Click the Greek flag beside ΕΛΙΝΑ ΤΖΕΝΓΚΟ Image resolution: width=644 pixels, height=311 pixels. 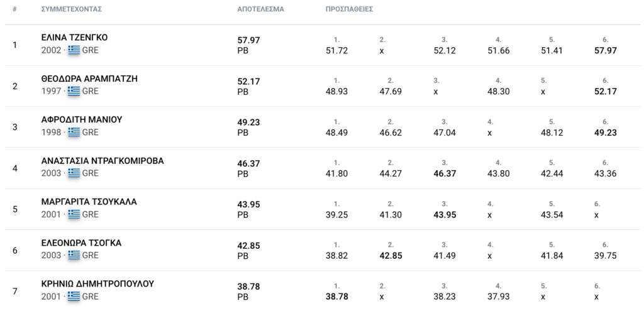coord(74,50)
